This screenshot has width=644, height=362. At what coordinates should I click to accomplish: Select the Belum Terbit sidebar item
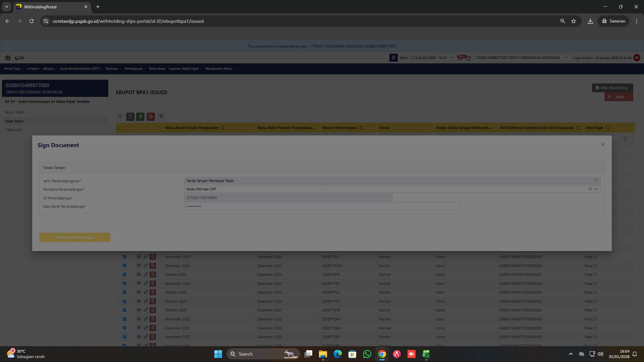pyautogui.click(x=15, y=112)
